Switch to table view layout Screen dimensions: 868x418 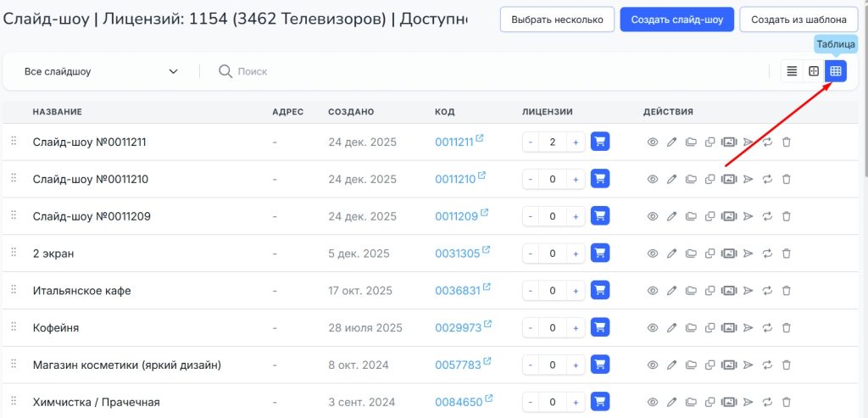point(835,71)
